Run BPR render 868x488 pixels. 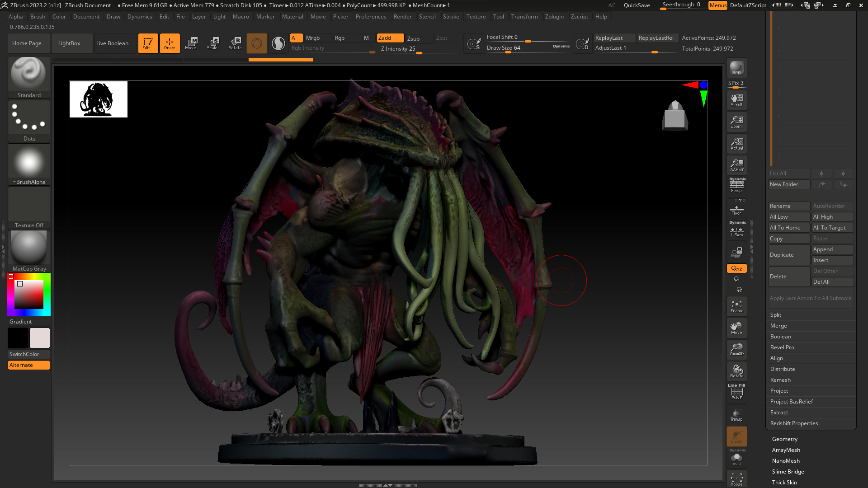tap(736, 68)
